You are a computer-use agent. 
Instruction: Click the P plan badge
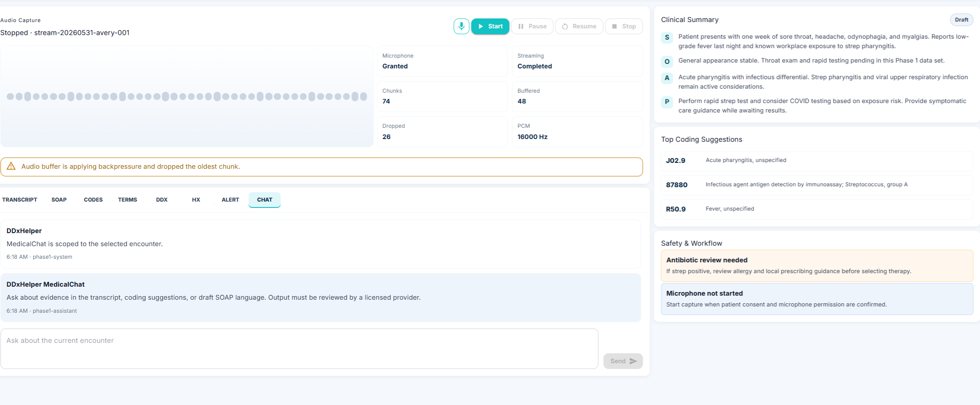667,101
